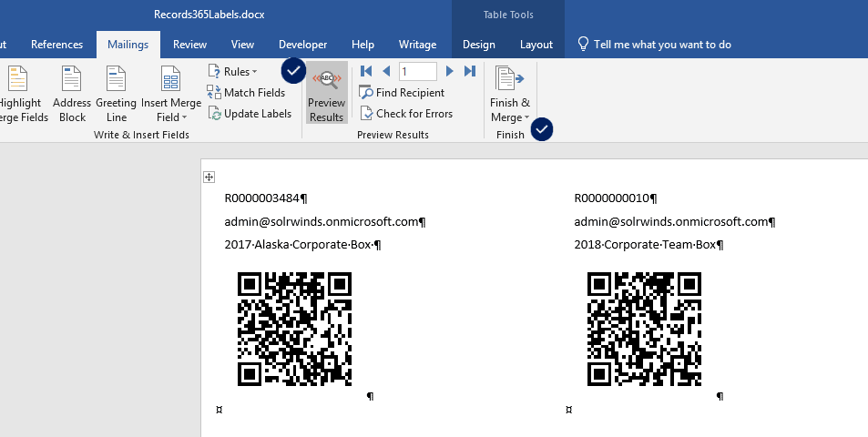Go to the last record
Image resolution: width=868 pixels, height=437 pixels.
click(470, 71)
